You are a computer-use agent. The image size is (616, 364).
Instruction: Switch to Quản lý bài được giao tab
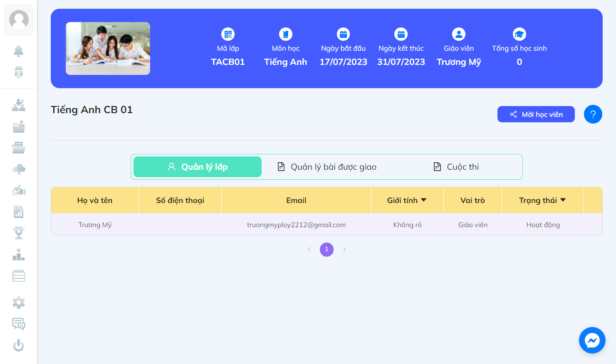[327, 167]
